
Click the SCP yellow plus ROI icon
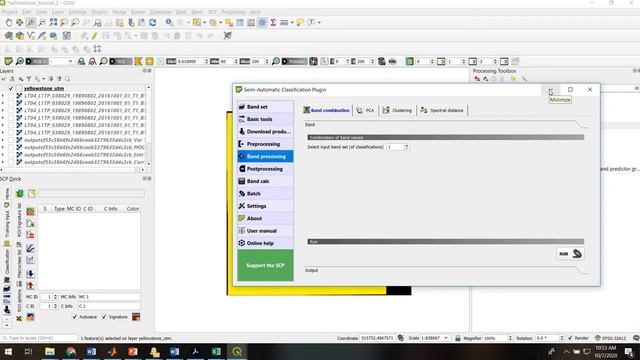(149, 61)
